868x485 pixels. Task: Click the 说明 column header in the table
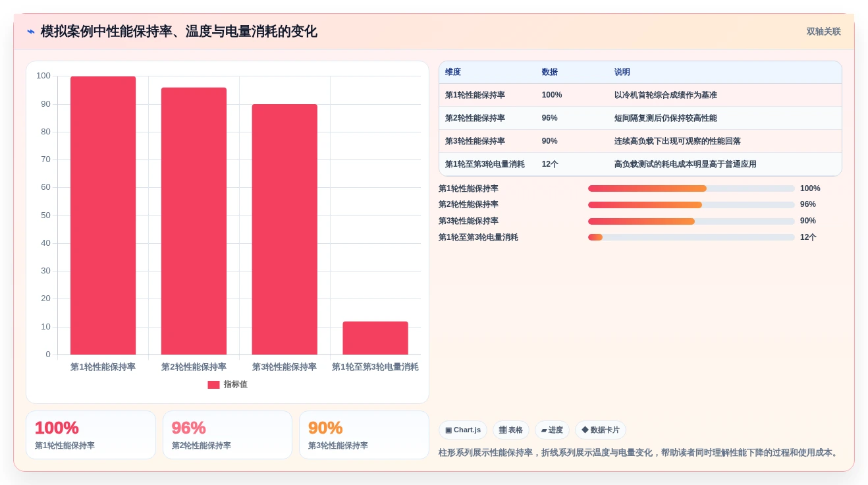[x=622, y=72]
